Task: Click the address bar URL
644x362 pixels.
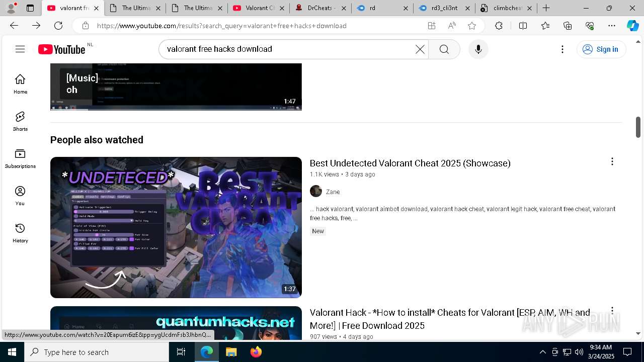Action: (x=221, y=26)
